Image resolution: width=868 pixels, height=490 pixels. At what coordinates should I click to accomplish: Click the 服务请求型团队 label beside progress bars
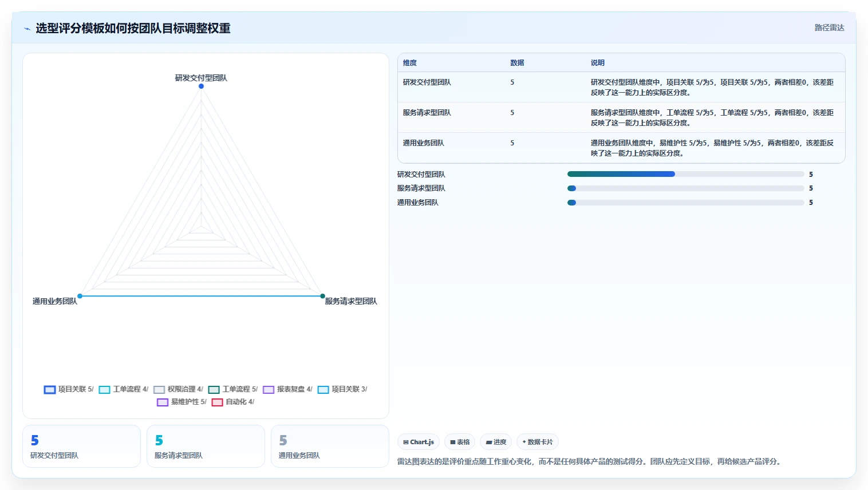[421, 188]
